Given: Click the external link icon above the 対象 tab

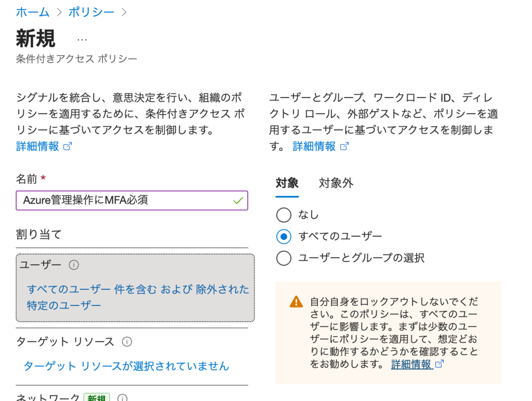Looking at the screenshot, I should (344, 146).
